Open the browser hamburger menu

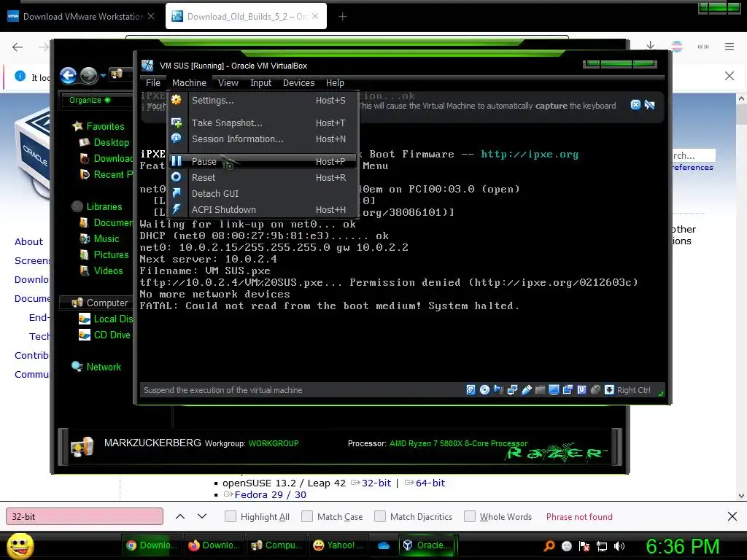pyautogui.click(x=729, y=46)
